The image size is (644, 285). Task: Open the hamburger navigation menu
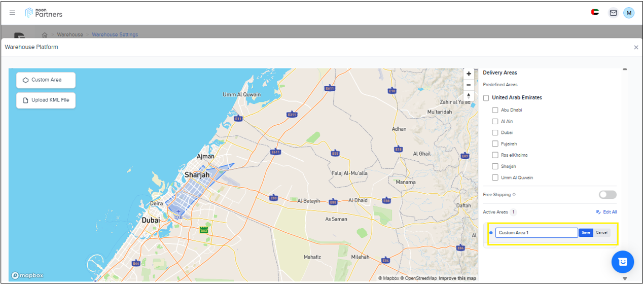pos(13,13)
